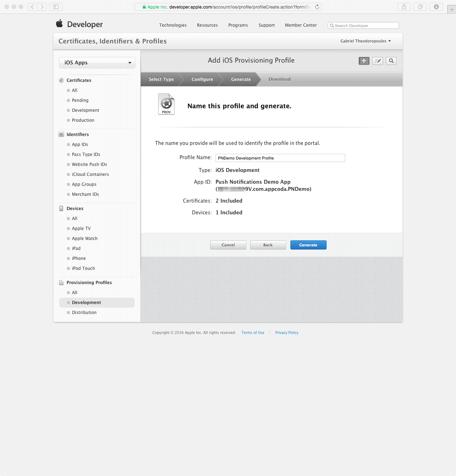456x476 pixels.
Task: Click the Apple Developer logo
Action: 79,24
